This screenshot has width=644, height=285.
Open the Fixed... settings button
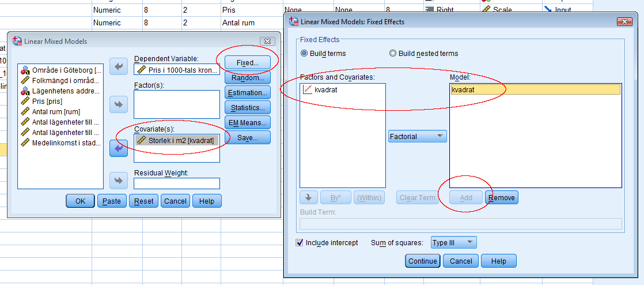[x=247, y=62]
